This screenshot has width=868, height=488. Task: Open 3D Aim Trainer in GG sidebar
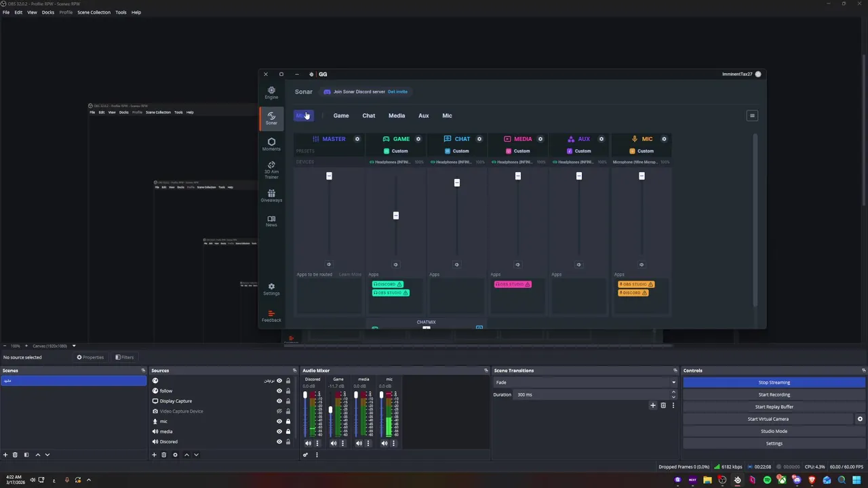click(271, 169)
